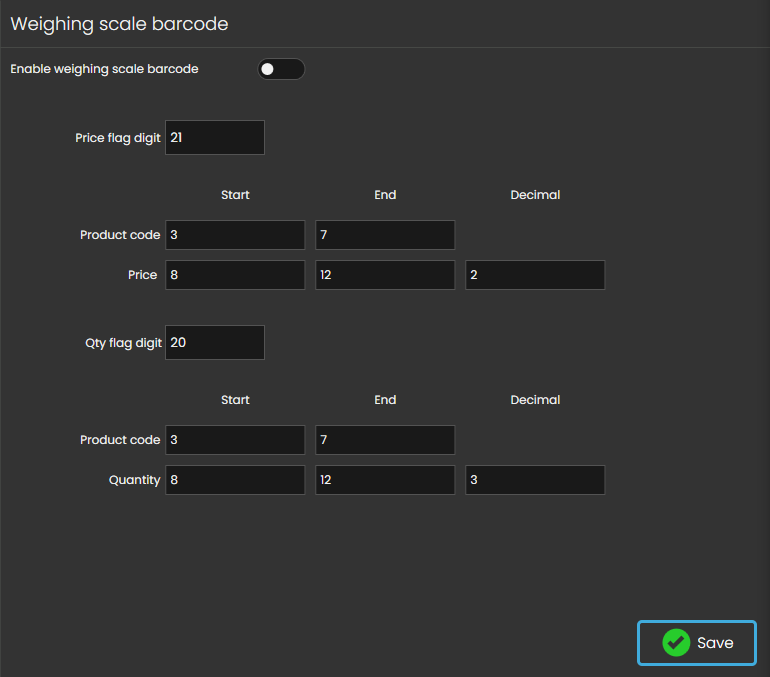
Task: Select Product code End field in quantity section
Action: [385, 440]
